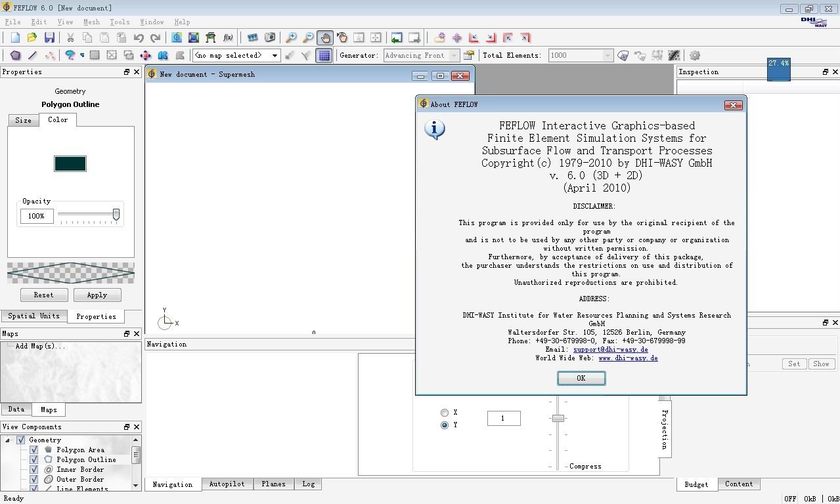This screenshot has height=504, width=840.
Task: Open the f(x) expression editor icon
Action: tap(228, 38)
